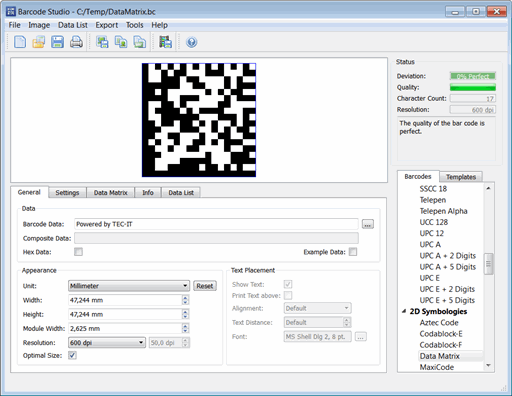
Task: Select Aztec Code symbology
Action: 439,323
